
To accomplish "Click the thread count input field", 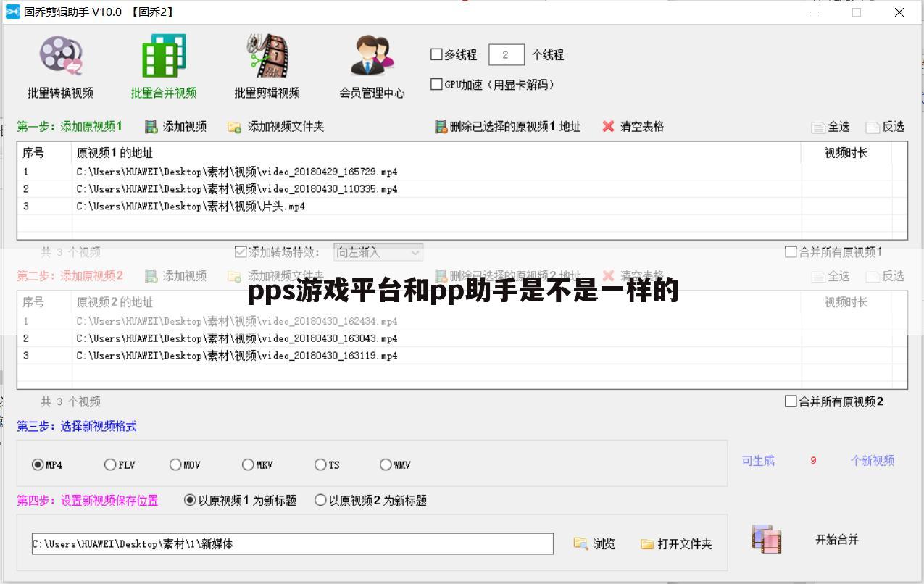I will [x=506, y=54].
